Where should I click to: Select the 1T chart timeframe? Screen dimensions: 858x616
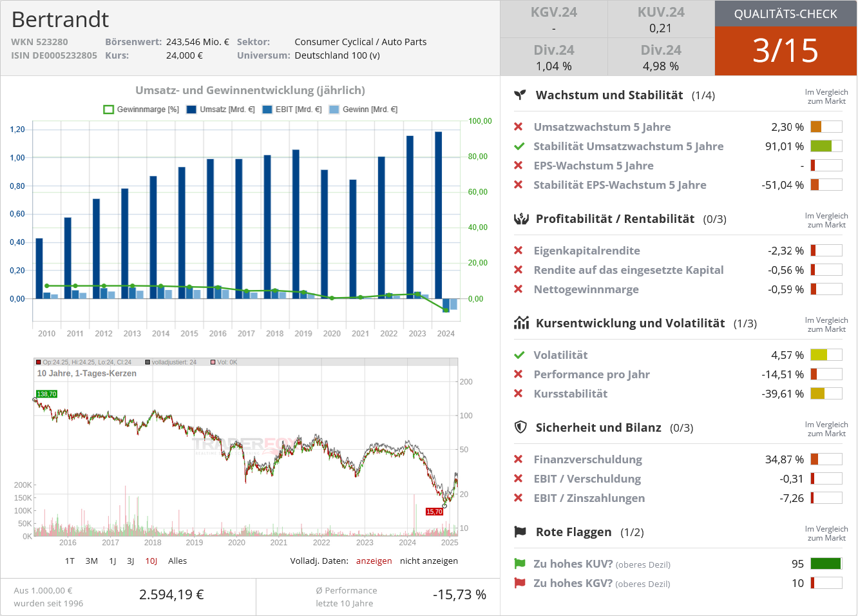click(70, 561)
